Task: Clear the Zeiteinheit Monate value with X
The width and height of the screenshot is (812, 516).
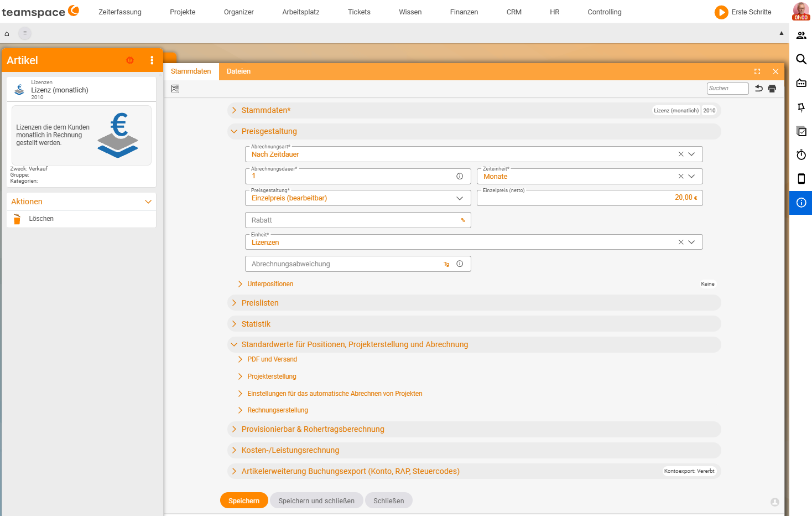Action: click(681, 176)
